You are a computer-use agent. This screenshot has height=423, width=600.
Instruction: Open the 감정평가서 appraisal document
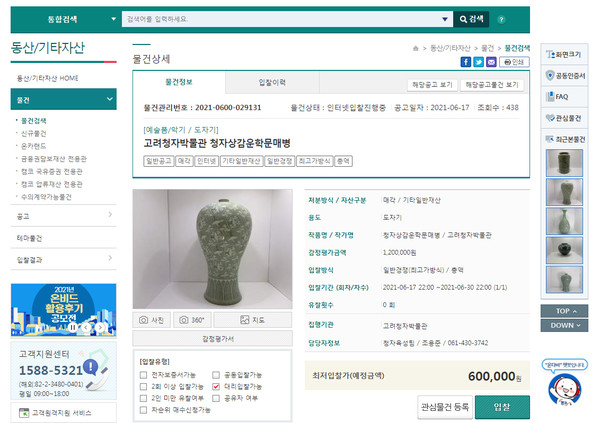coord(213,339)
